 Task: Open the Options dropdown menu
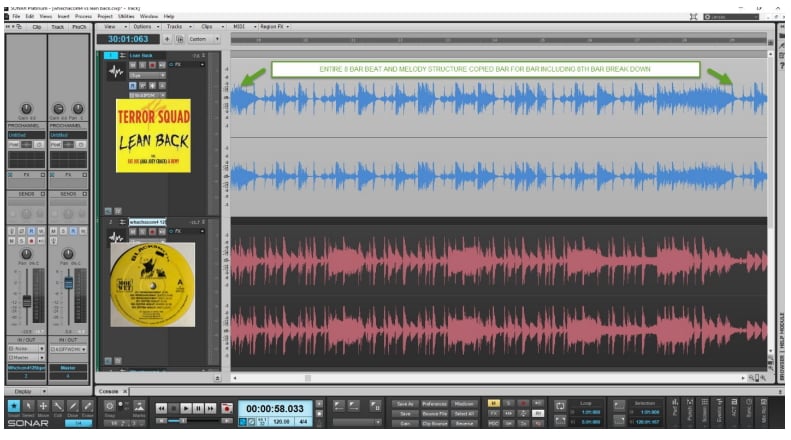point(145,27)
